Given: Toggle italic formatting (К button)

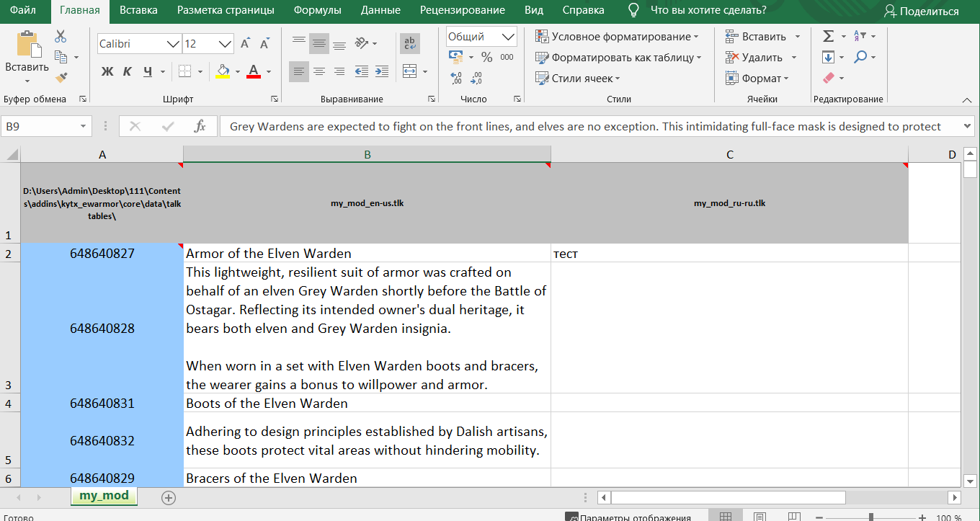Looking at the screenshot, I should click(128, 71).
